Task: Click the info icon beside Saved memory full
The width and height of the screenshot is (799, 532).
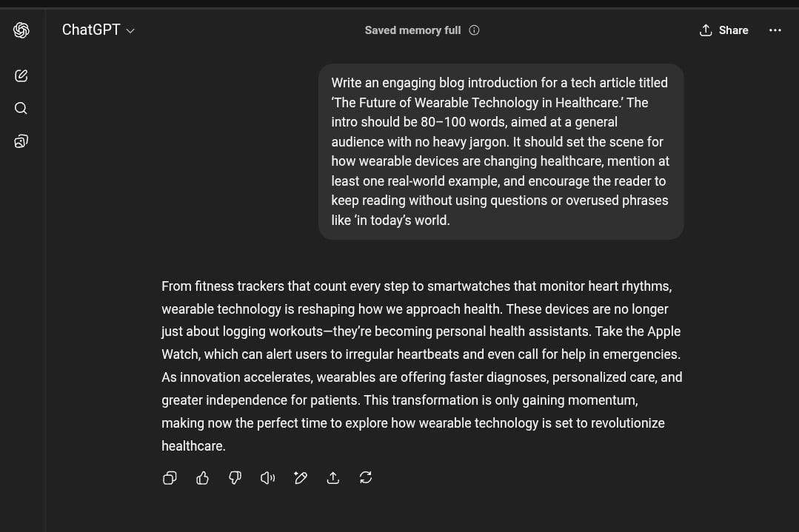Action: point(475,30)
